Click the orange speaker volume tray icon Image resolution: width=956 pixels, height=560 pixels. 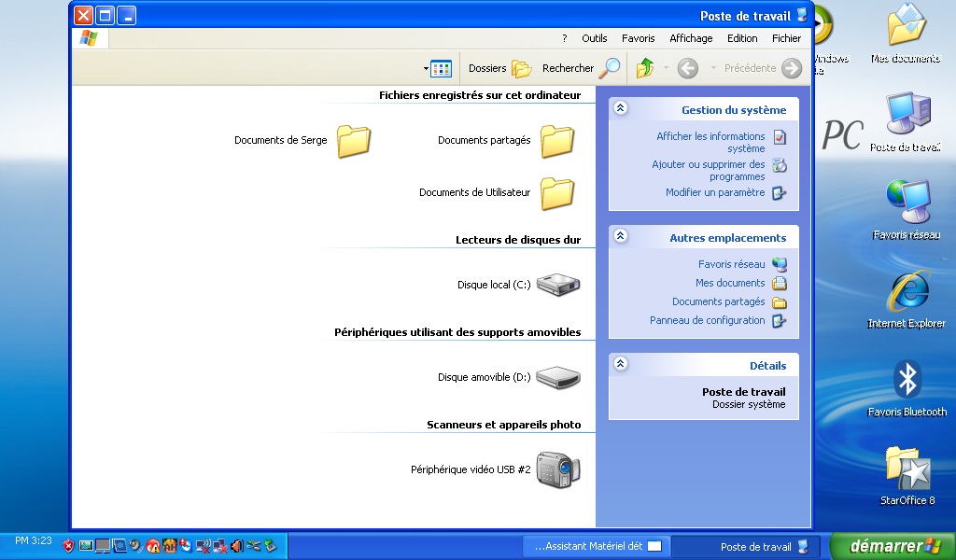[x=237, y=546]
